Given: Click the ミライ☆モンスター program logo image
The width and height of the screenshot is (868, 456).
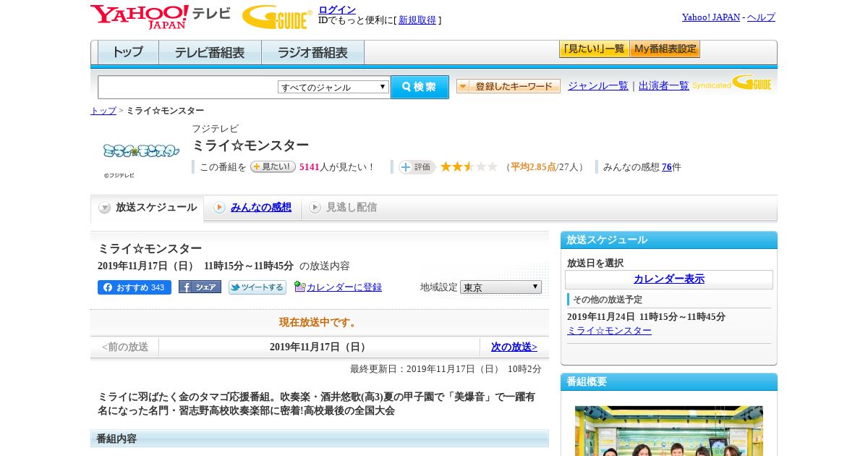Looking at the screenshot, I should point(140,151).
